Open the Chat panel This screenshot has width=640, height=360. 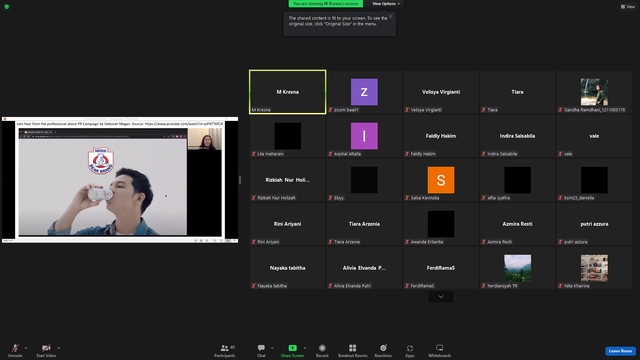click(x=261, y=350)
